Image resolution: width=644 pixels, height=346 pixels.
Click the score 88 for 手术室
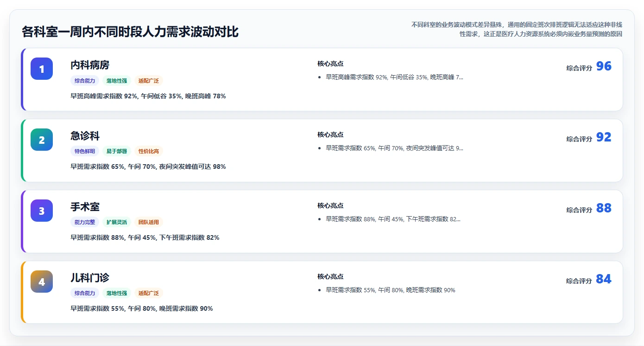click(604, 208)
